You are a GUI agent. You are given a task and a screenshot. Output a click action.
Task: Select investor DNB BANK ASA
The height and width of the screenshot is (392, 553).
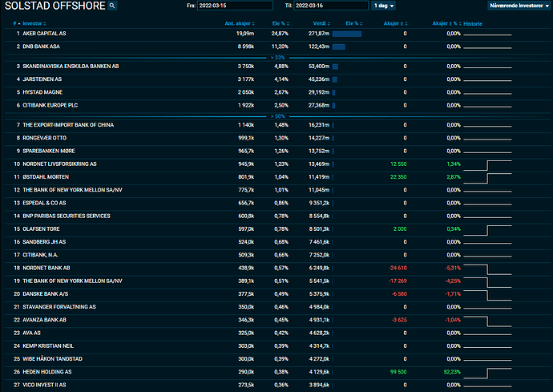tap(41, 46)
